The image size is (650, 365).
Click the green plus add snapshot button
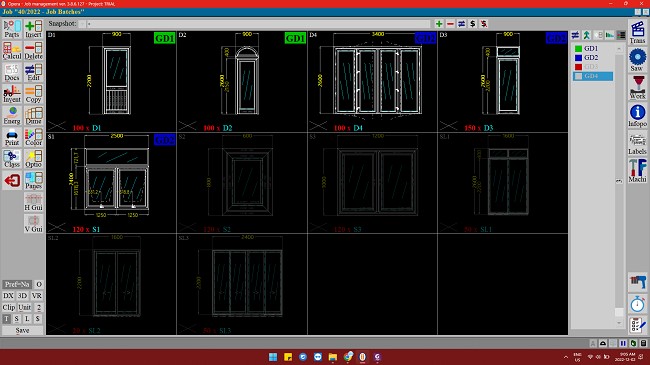pyautogui.click(x=439, y=24)
